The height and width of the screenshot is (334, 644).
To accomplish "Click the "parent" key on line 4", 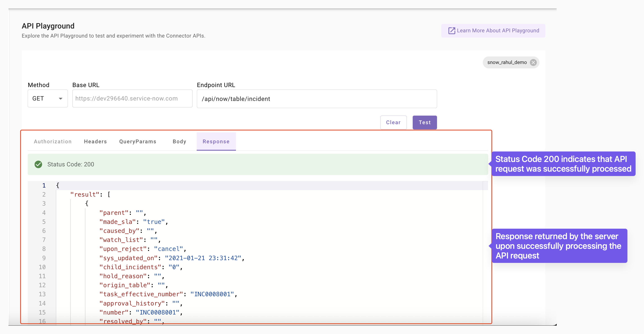I will (x=114, y=213).
